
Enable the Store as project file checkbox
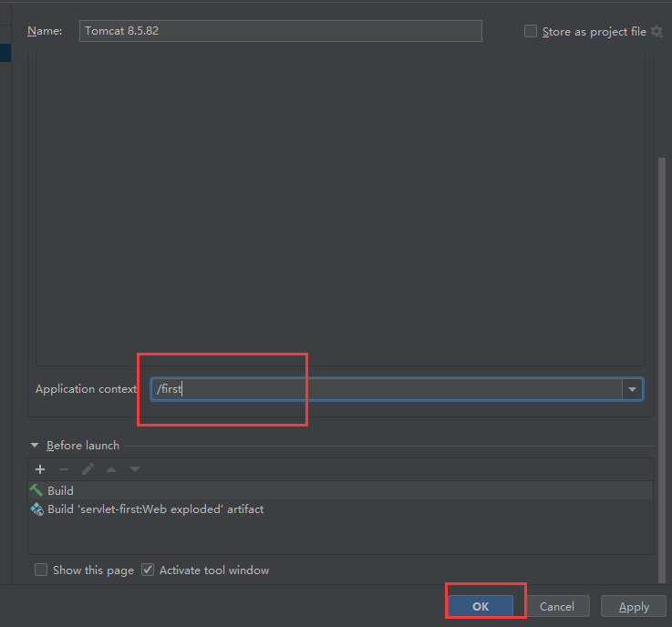pos(531,31)
